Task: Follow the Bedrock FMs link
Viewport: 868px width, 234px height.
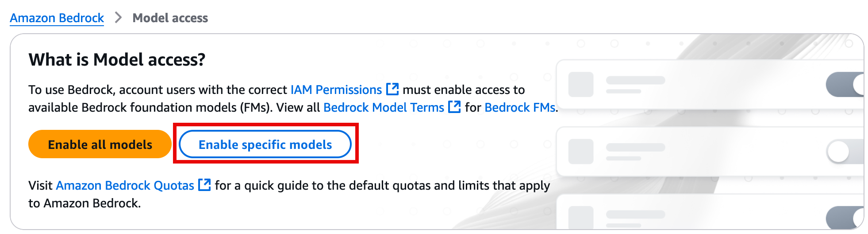Action: 520,107
